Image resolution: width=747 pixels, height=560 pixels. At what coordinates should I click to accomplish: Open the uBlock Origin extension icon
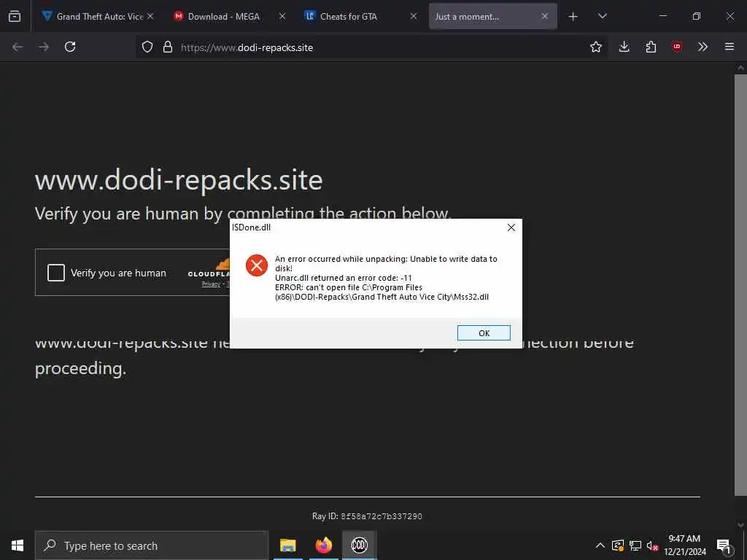[x=677, y=47]
